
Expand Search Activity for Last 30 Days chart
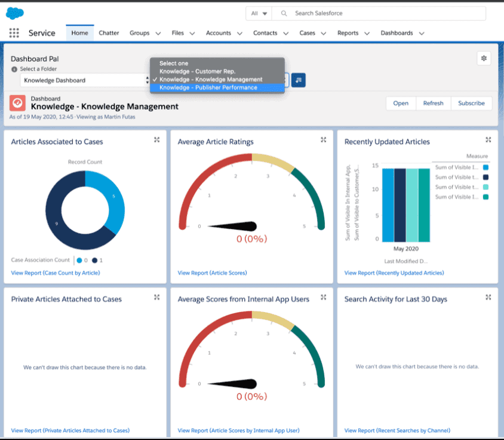point(488,297)
